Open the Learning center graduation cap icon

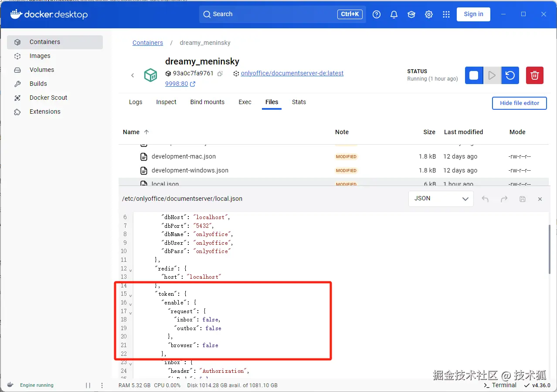tap(411, 14)
